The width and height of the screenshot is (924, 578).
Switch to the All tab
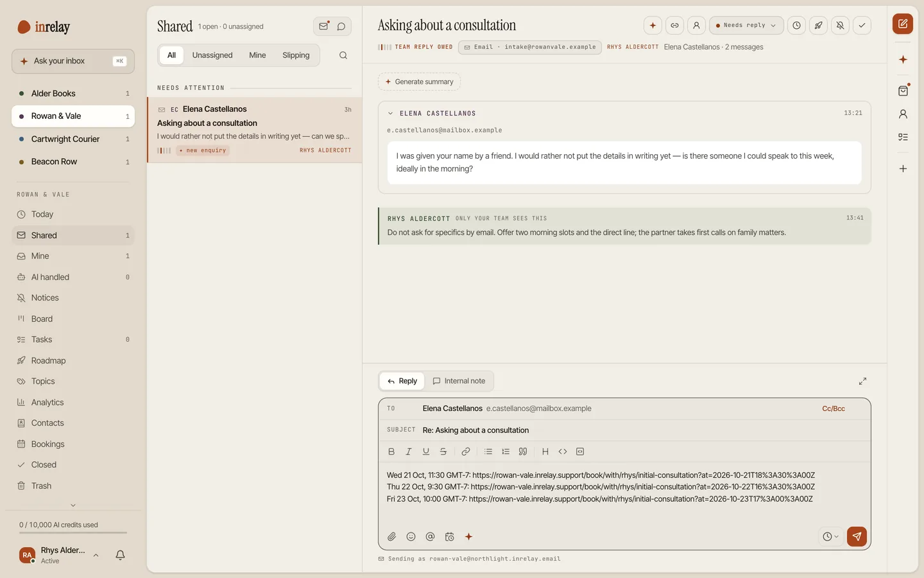coord(171,55)
